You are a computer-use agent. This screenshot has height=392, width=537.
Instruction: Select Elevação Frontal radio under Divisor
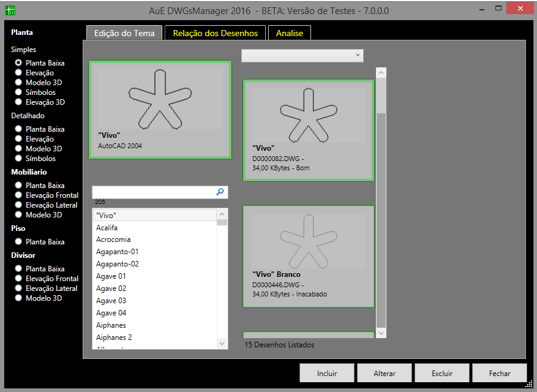click(x=18, y=279)
